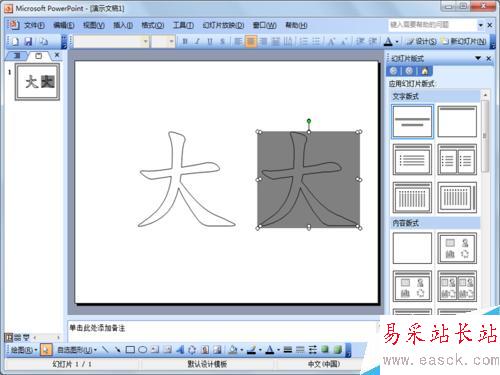Apply Font Color in drawing toolbar

pos(270,350)
